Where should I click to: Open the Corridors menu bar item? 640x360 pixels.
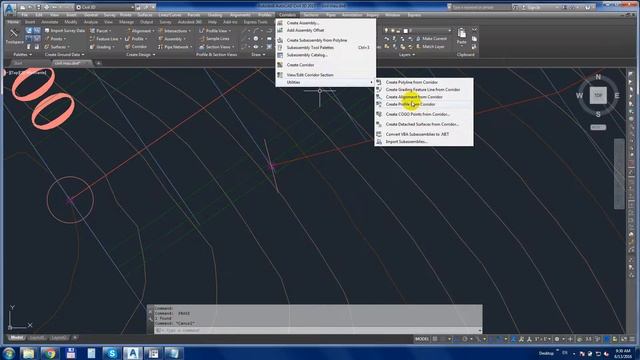point(287,15)
